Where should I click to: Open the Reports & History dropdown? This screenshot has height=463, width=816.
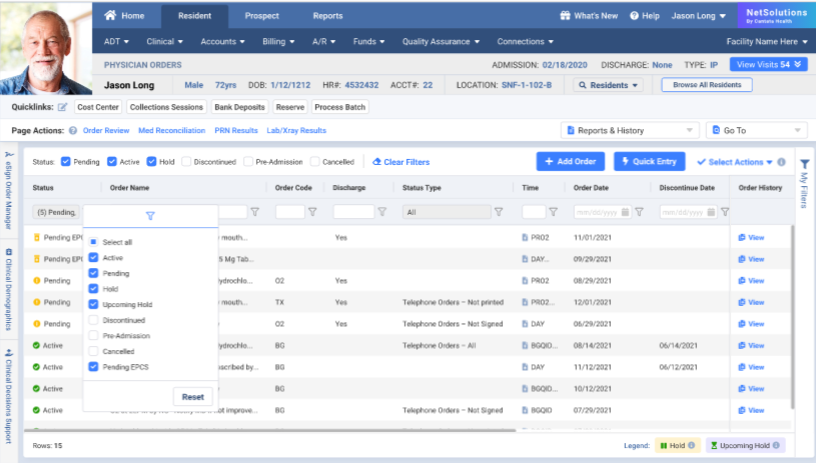tap(630, 131)
